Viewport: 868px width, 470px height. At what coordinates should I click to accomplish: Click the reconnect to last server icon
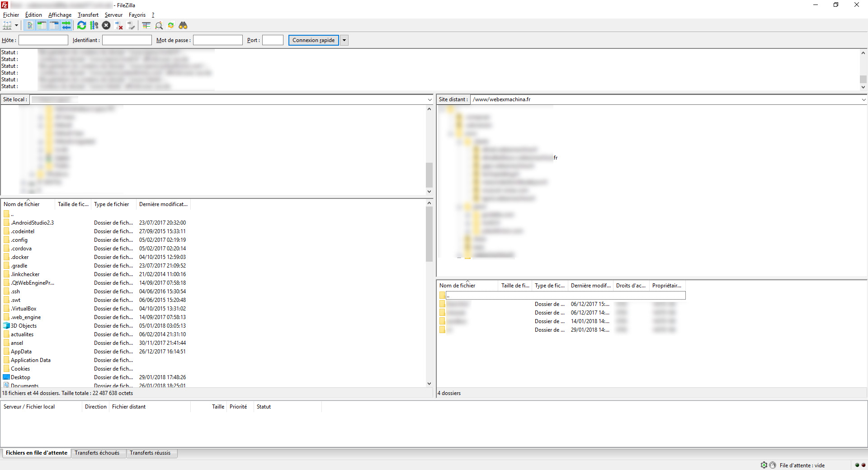tap(131, 26)
